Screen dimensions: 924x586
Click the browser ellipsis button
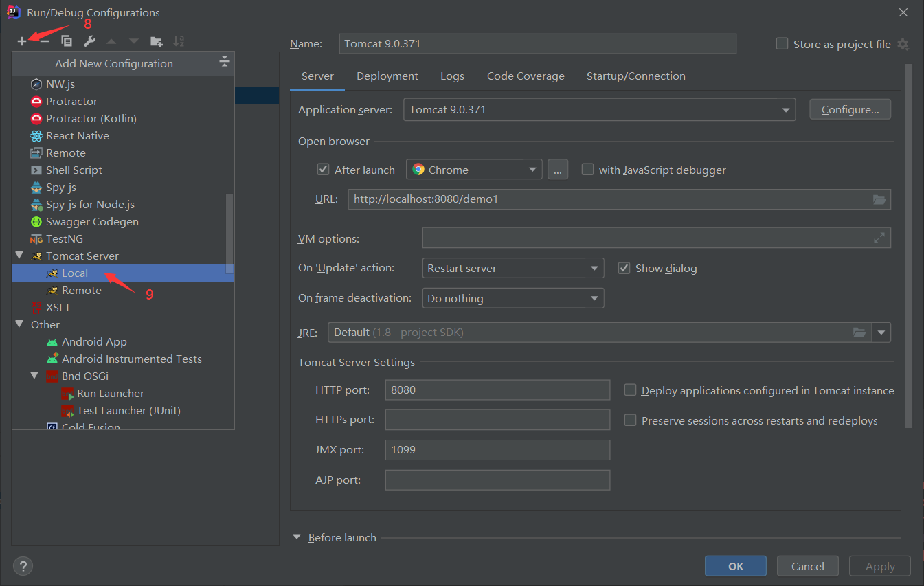558,170
